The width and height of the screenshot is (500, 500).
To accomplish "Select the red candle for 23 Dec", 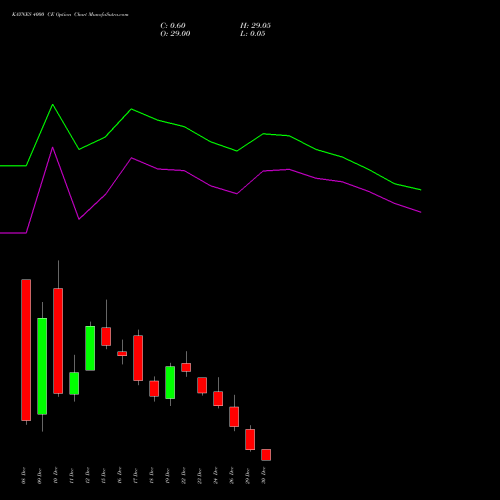I will (202, 385).
